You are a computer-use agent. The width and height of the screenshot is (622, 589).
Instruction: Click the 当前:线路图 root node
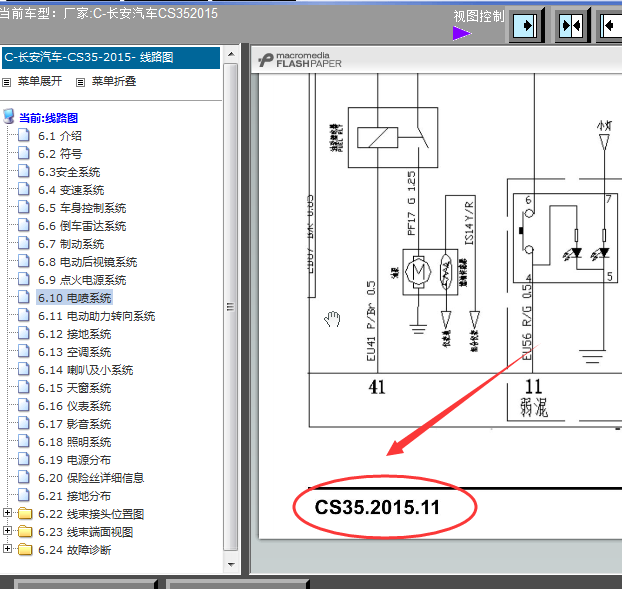pos(48,118)
